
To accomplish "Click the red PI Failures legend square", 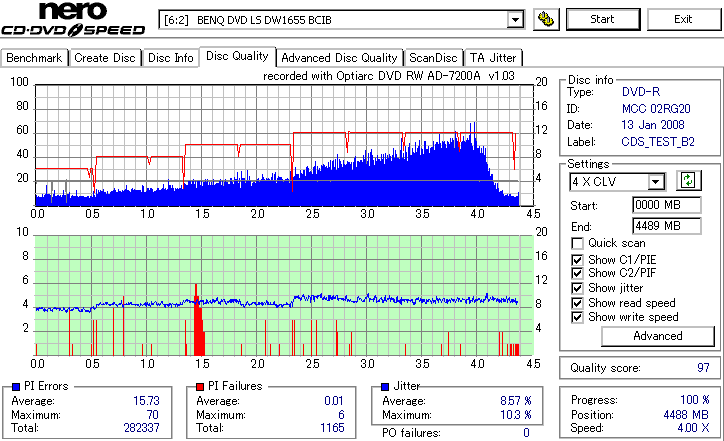I will (200, 387).
